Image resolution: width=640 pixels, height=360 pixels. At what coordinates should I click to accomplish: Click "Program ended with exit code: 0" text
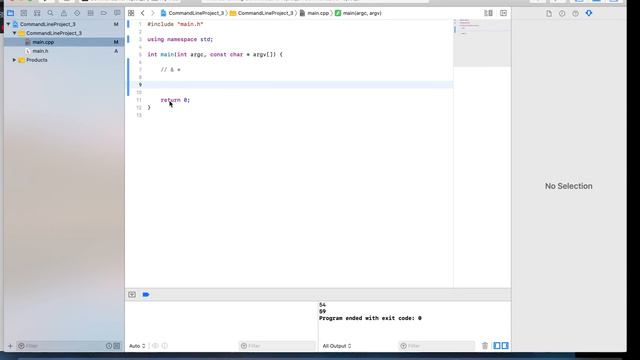pyautogui.click(x=370, y=318)
